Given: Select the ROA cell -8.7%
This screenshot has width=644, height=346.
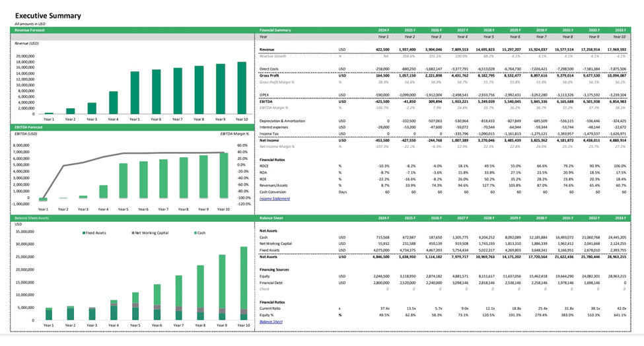Looking at the screenshot, I should [x=384, y=173].
